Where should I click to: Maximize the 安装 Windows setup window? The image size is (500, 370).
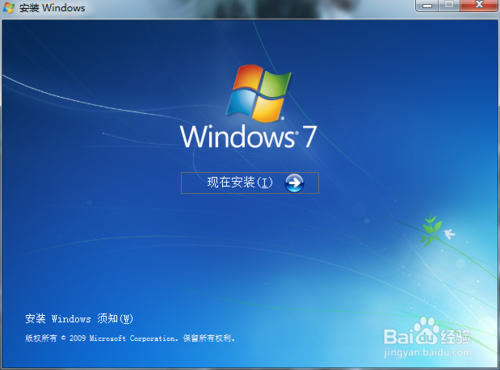(x=449, y=5)
